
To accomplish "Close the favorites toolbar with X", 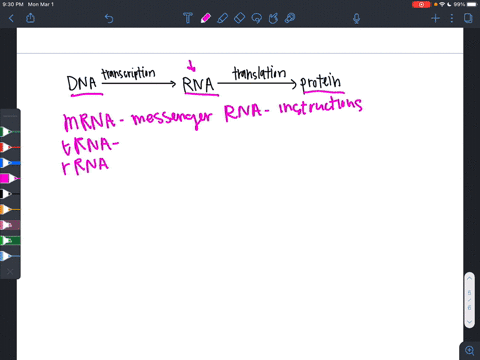I will (10, 272).
